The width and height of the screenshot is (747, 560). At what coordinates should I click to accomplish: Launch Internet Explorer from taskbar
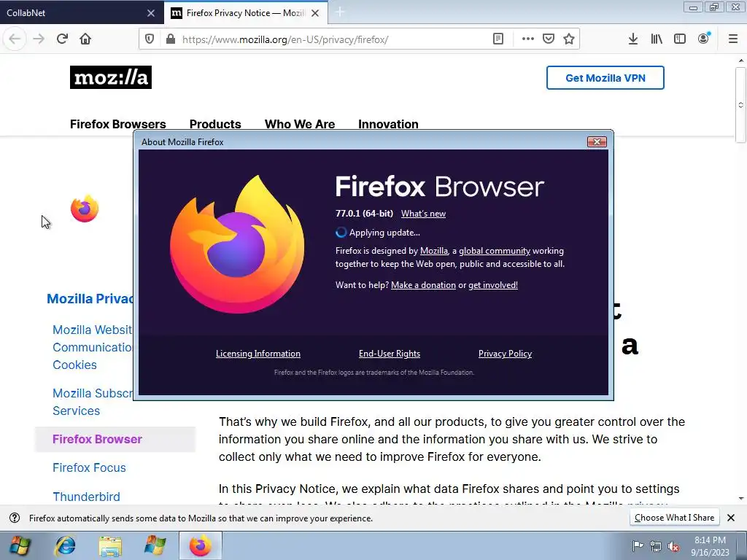tap(65, 545)
